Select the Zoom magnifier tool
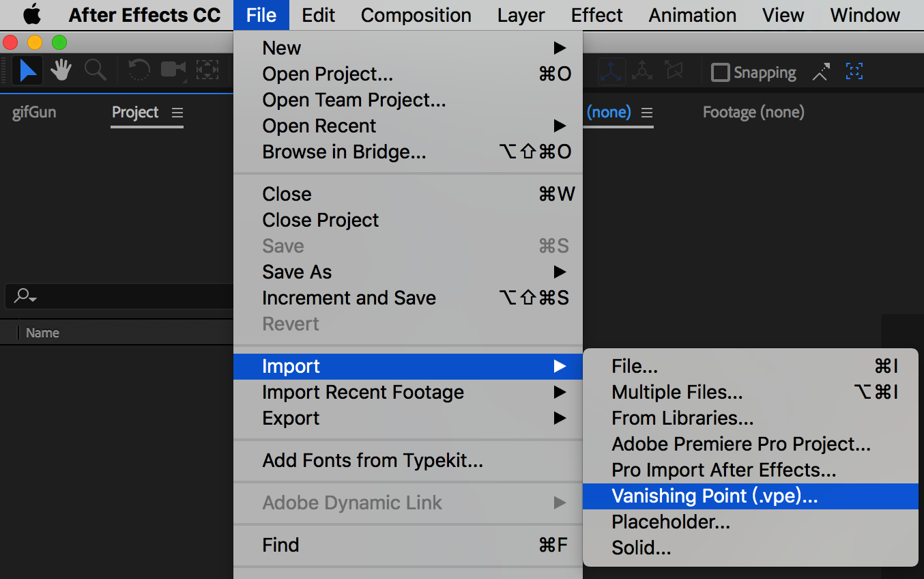Image resolution: width=924 pixels, height=579 pixels. [95, 70]
